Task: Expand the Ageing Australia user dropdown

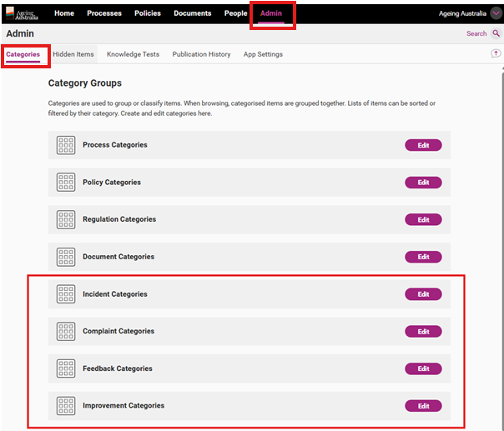Action: tap(496, 13)
